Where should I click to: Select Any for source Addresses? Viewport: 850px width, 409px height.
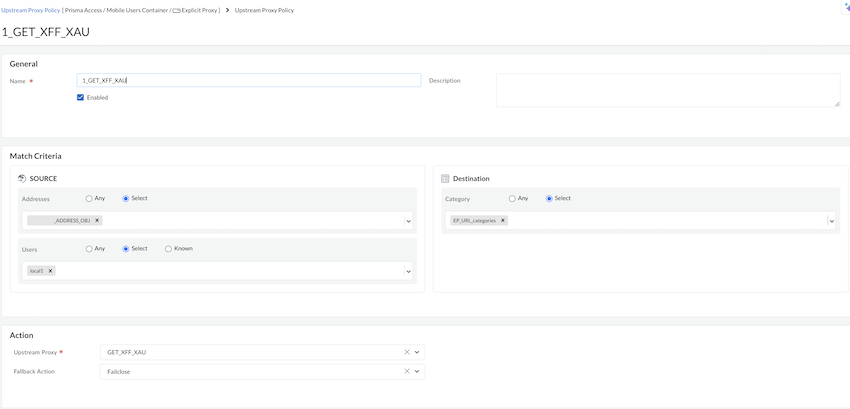(x=89, y=198)
